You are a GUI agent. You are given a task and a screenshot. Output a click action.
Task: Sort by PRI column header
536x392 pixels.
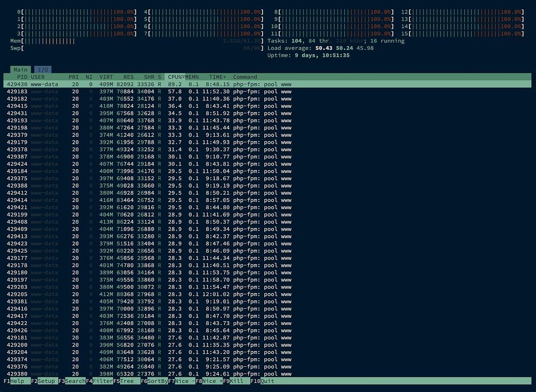(x=73, y=77)
